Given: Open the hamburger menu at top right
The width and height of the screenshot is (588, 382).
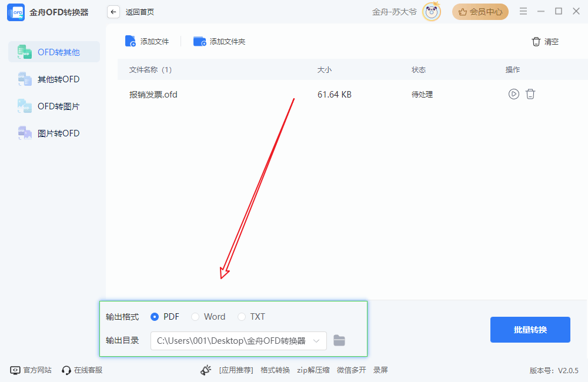Looking at the screenshot, I should click(x=523, y=11).
